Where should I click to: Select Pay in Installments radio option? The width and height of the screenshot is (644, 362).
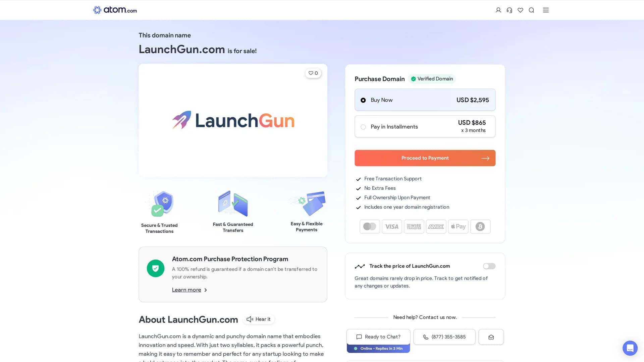[363, 127]
